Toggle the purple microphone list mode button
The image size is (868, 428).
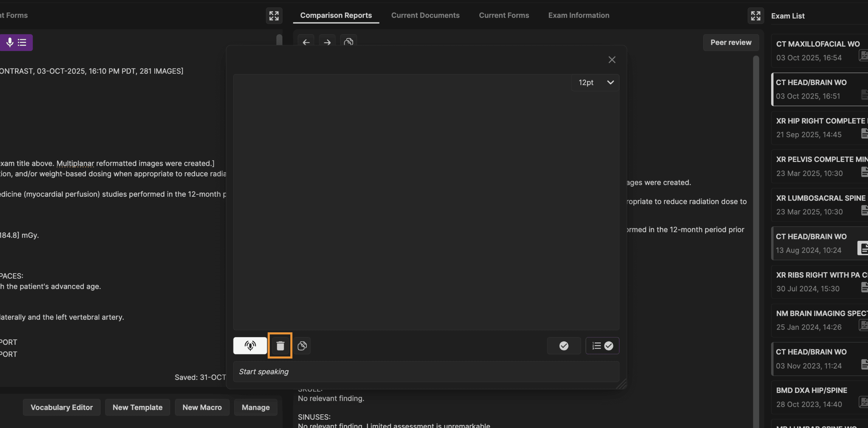[x=16, y=42]
